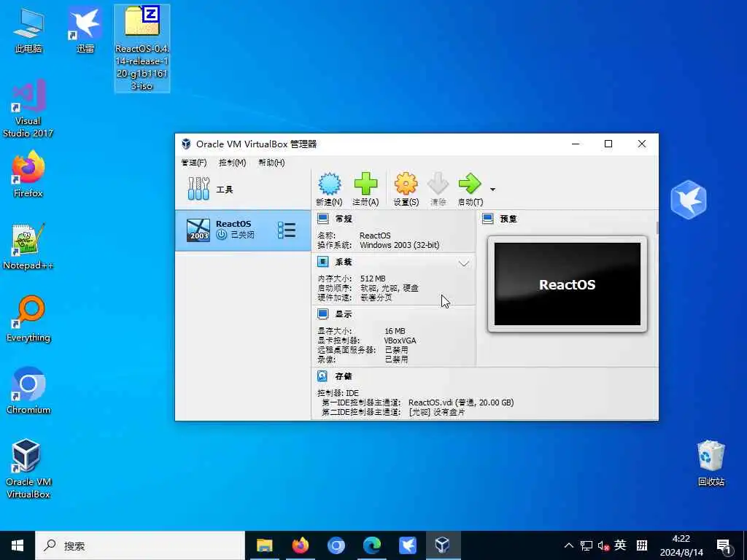747x560 pixels.
Task: Click the 'Windows 2003 (32-bit)' OS value
Action: click(x=399, y=245)
